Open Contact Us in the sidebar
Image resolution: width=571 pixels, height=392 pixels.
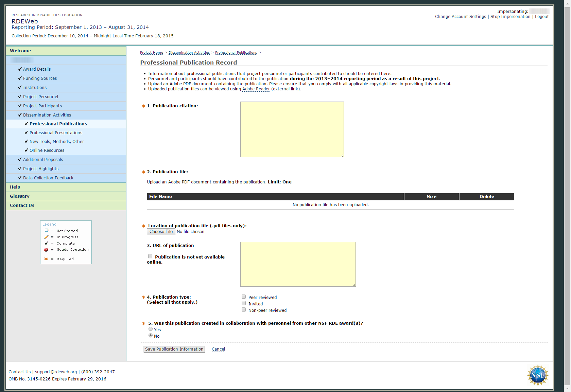(x=66, y=206)
